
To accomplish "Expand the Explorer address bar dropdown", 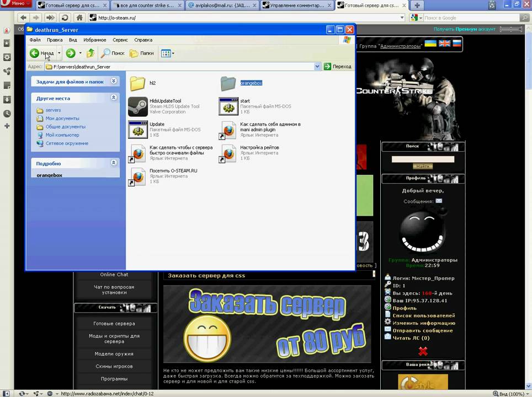I will pos(317,67).
